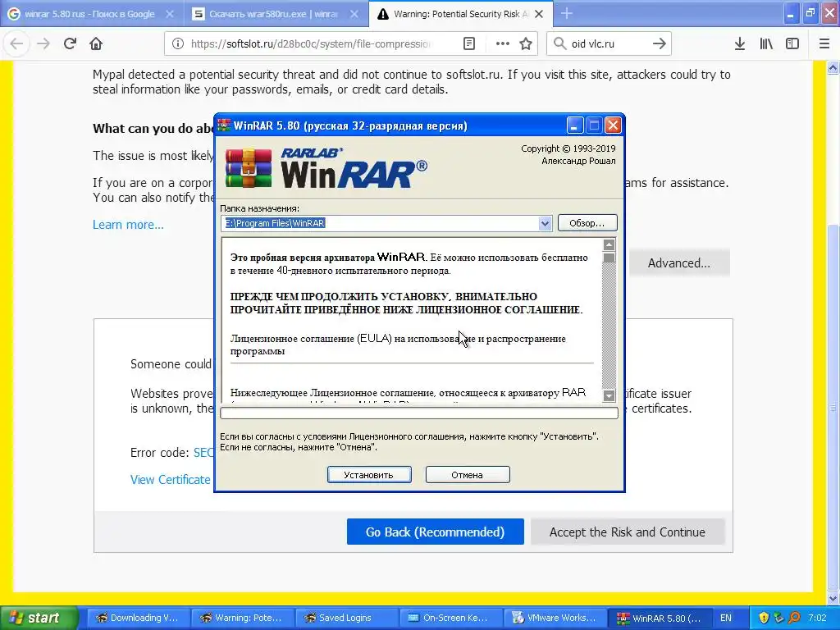Click the browser forward arrow
Screen dimensions: 840x630
pos(43,44)
